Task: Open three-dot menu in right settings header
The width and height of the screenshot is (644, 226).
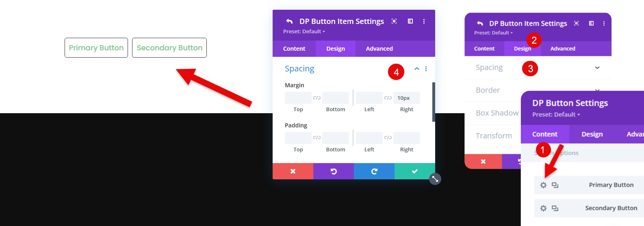Action: coord(604,24)
